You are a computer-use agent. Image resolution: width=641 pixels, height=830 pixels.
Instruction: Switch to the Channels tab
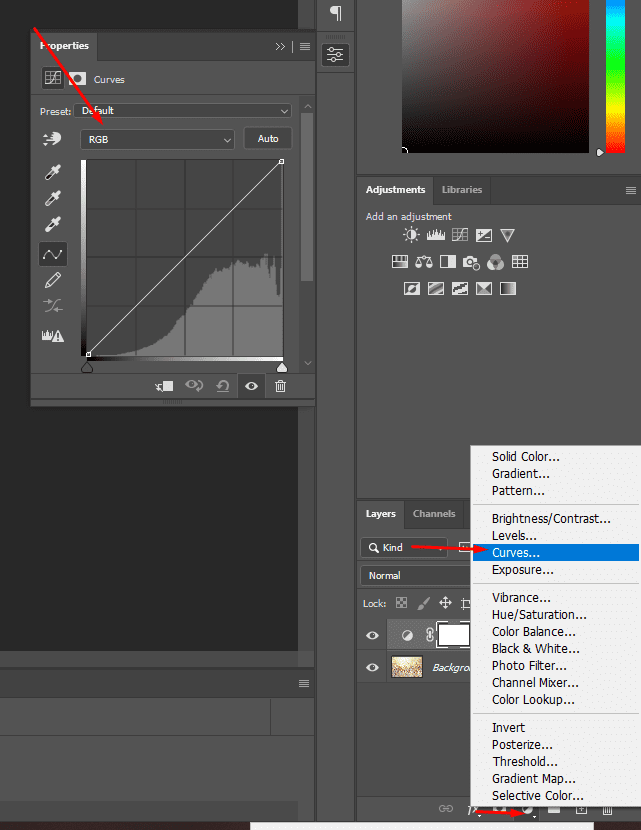[434, 514]
